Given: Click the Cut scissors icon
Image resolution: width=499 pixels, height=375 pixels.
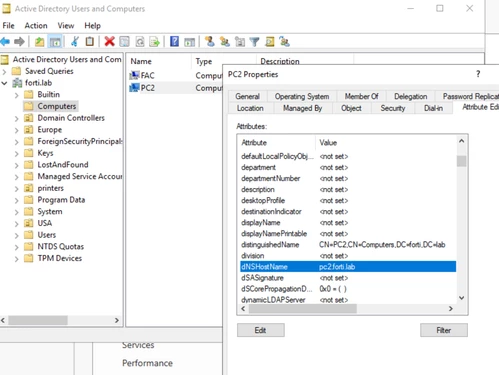Looking at the screenshot, I should pyautogui.click(x=75, y=42).
